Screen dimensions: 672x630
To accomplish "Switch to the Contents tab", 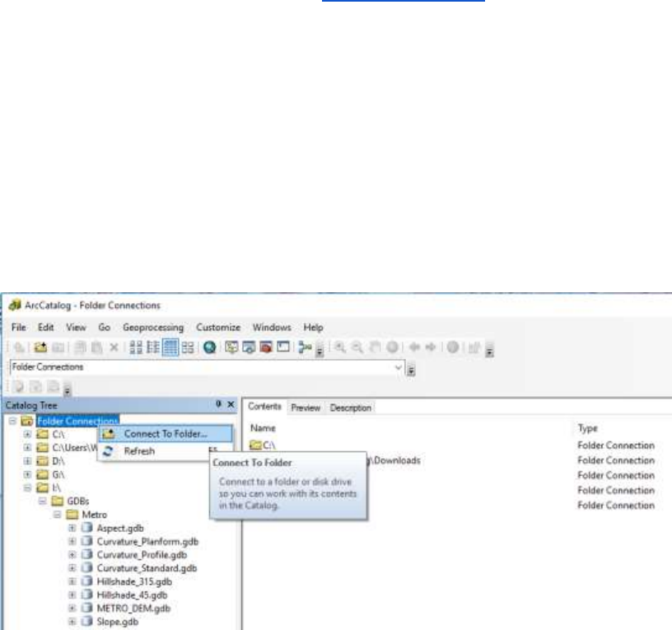I will coord(264,407).
